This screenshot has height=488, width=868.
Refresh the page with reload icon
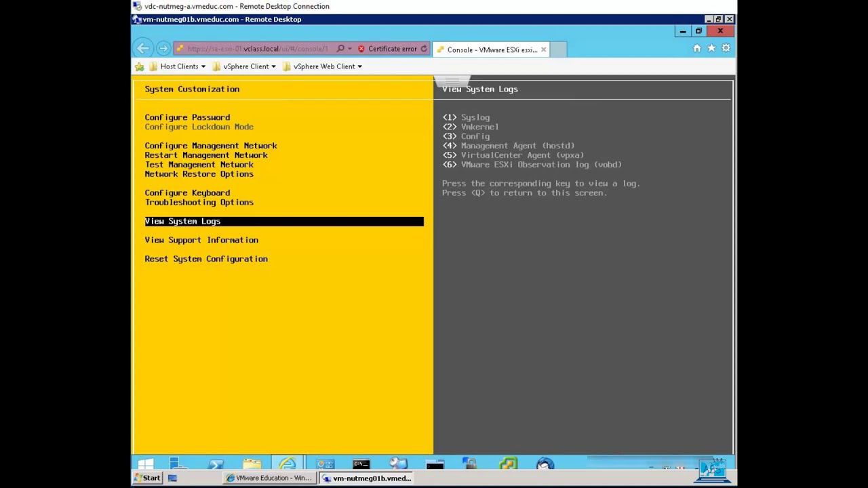[x=424, y=49]
